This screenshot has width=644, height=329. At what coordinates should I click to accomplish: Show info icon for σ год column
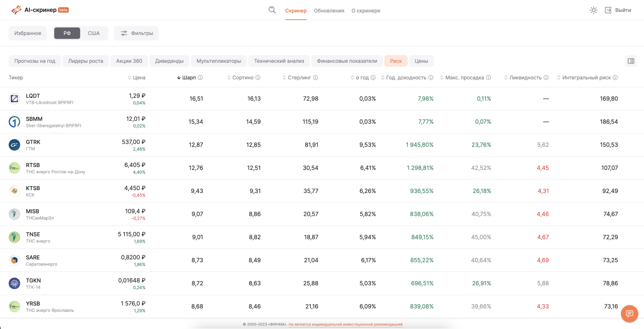point(373,78)
